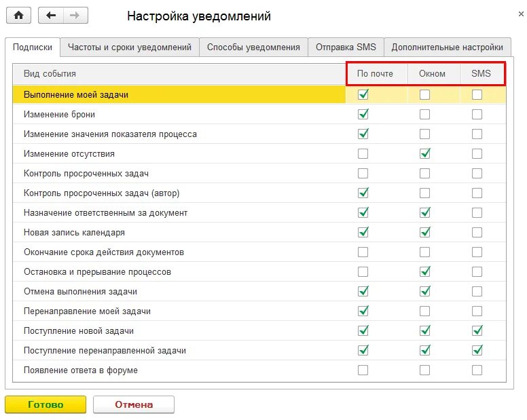Select row Назначение ответственным за документ
This screenshot has width=527, height=420.
point(259,213)
